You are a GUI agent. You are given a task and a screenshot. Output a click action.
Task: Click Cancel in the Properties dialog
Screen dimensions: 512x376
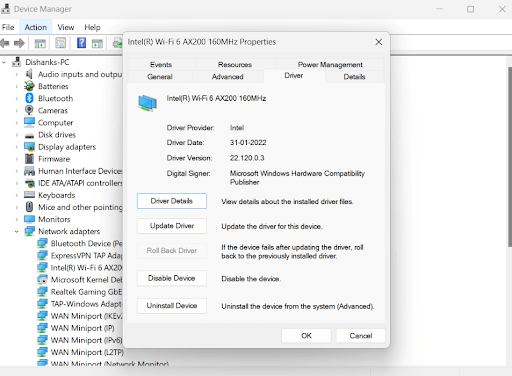pos(361,336)
